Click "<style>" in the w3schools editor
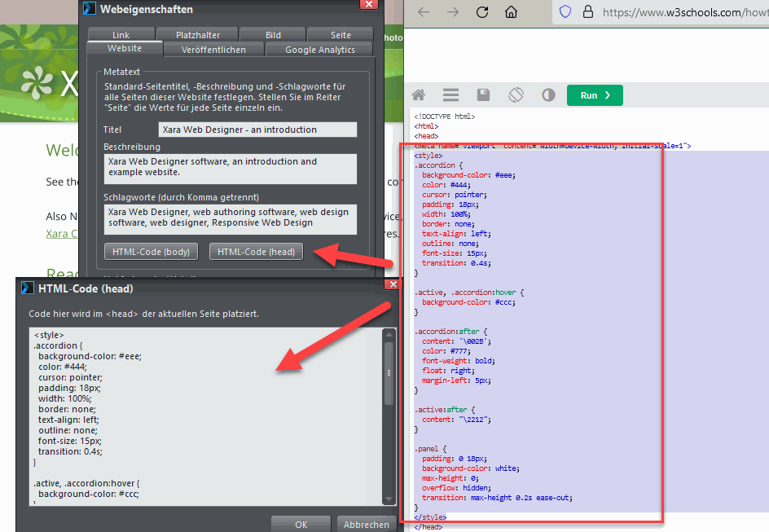769x532 pixels. (428, 156)
